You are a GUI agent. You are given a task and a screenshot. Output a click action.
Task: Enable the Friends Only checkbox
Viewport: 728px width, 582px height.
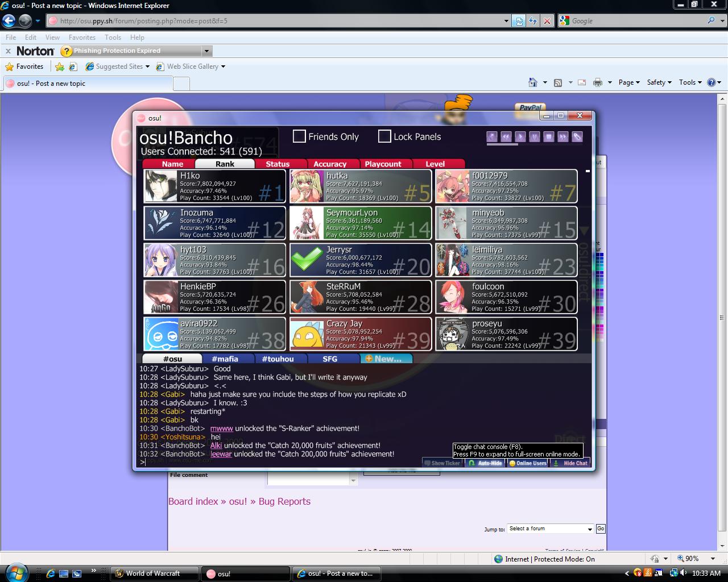tap(299, 136)
